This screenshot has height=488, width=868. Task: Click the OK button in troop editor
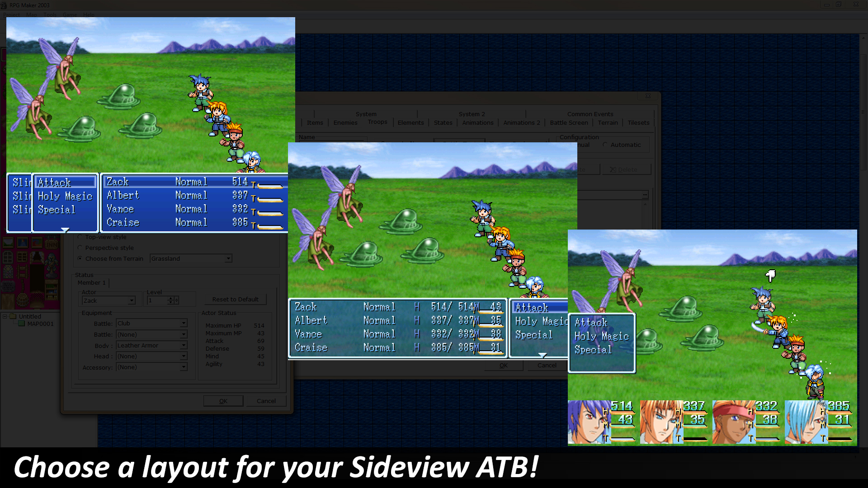click(222, 400)
